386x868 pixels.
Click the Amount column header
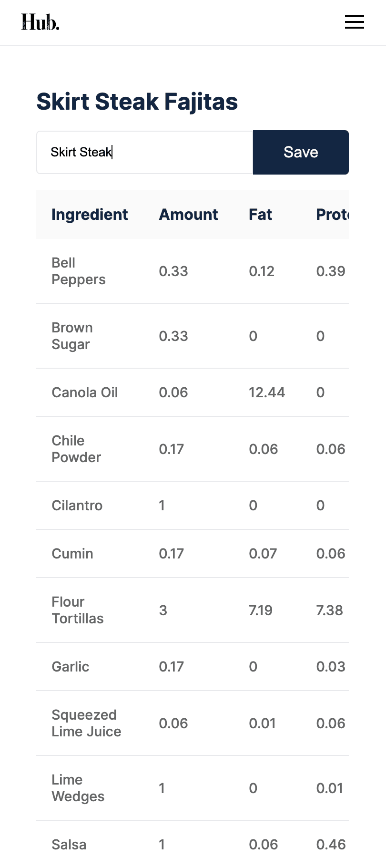tap(188, 215)
